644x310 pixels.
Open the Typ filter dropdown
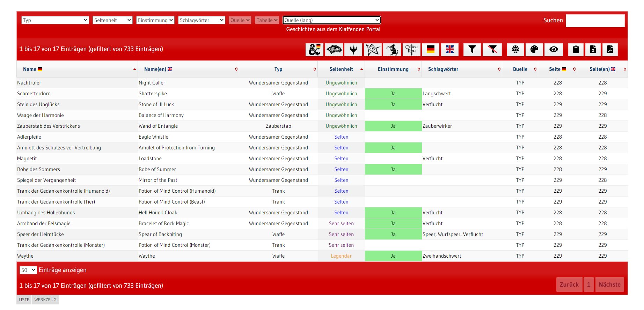coord(55,20)
